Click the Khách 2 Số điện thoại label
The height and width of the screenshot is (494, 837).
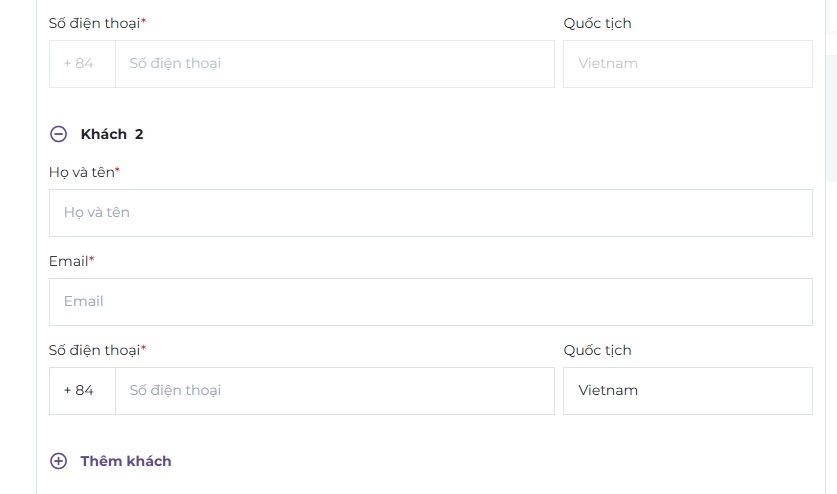[94, 350]
